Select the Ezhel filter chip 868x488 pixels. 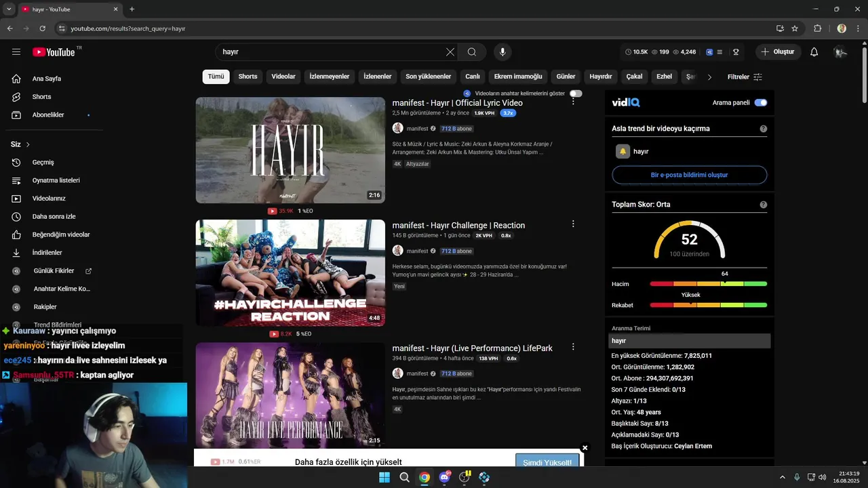(665, 77)
